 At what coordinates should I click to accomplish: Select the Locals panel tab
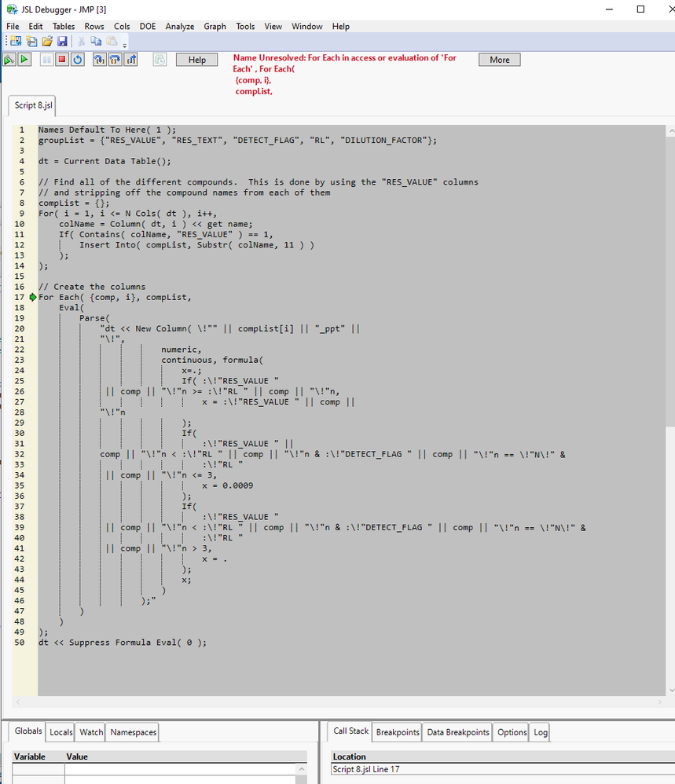[x=61, y=731]
